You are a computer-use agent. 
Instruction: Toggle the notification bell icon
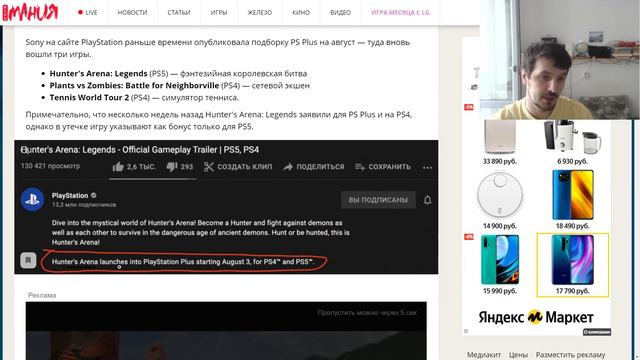click(x=427, y=200)
